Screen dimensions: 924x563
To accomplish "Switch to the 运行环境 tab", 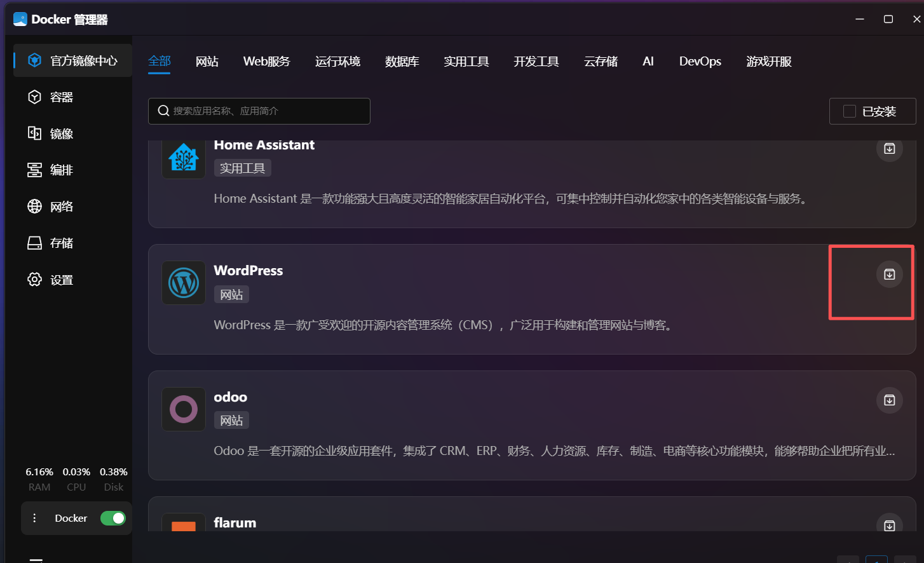I will point(337,61).
